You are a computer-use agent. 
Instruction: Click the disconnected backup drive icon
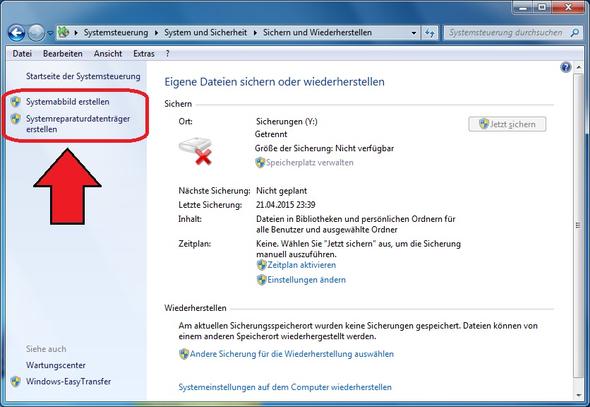(x=196, y=151)
